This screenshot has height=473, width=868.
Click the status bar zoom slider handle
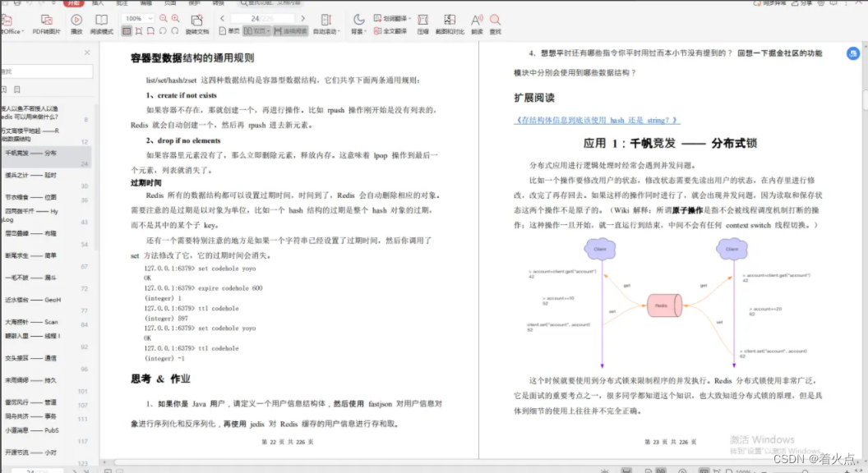point(806,471)
